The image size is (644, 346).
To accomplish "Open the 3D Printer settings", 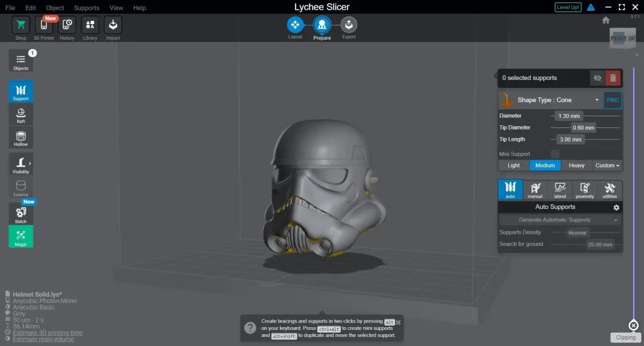I will (44, 25).
